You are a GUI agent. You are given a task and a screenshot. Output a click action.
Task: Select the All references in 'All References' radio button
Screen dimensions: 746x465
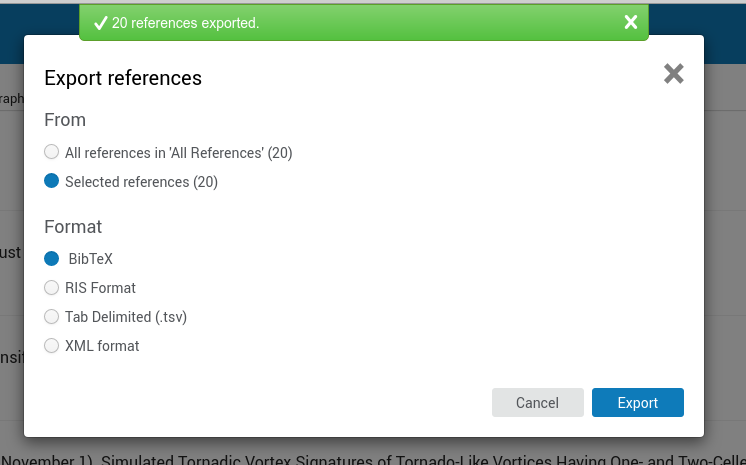(51, 152)
